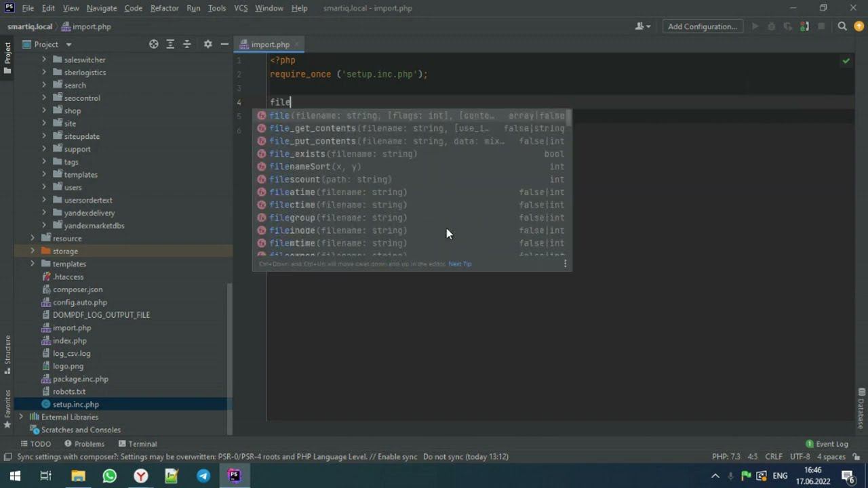868x488 pixels.
Task: Click the Debug bug icon
Action: [x=771, y=26]
